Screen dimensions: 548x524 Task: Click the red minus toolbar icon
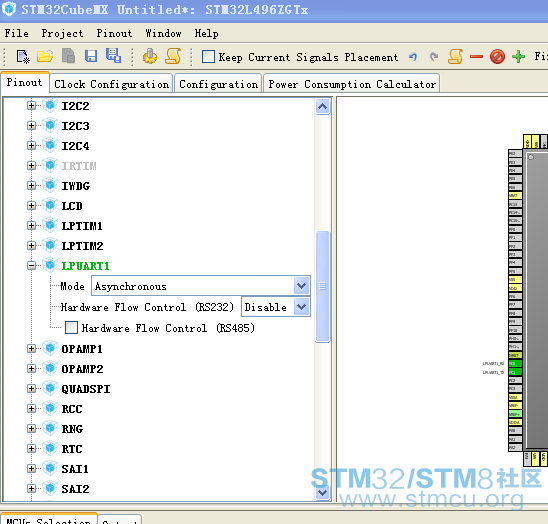click(x=476, y=56)
